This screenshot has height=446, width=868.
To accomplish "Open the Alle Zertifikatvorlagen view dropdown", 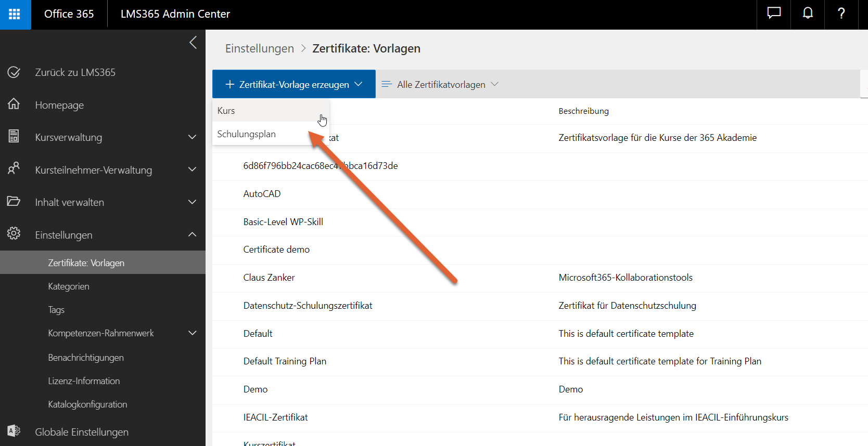I will [x=440, y=84].
